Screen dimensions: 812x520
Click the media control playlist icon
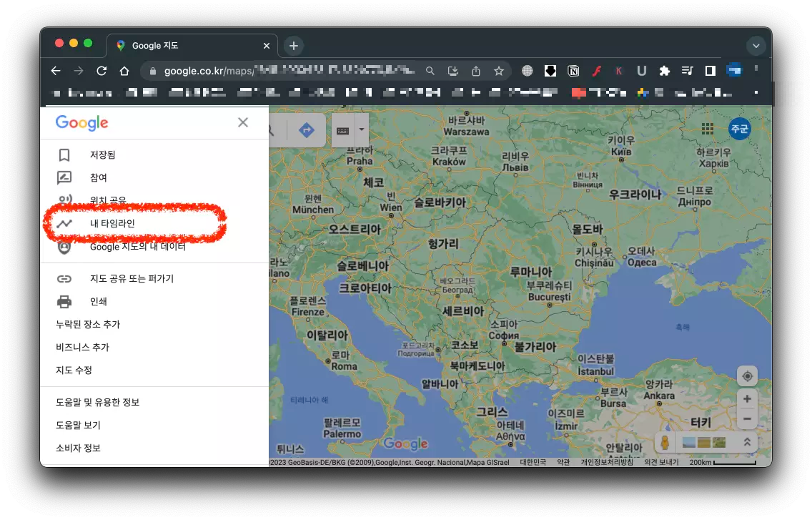687,71
